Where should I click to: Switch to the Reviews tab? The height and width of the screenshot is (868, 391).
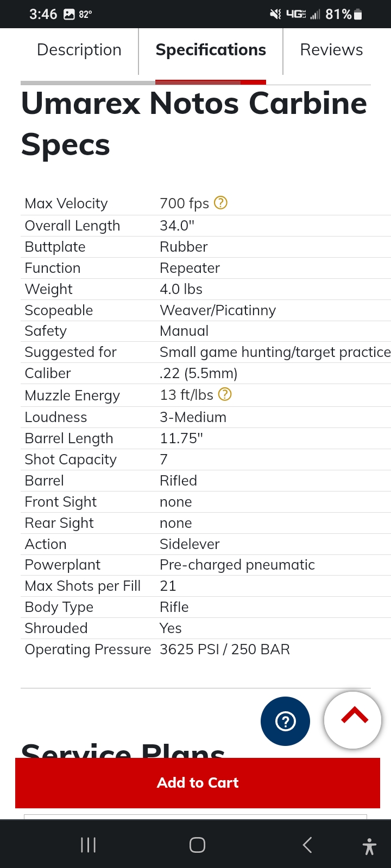(x=331, y=50)
